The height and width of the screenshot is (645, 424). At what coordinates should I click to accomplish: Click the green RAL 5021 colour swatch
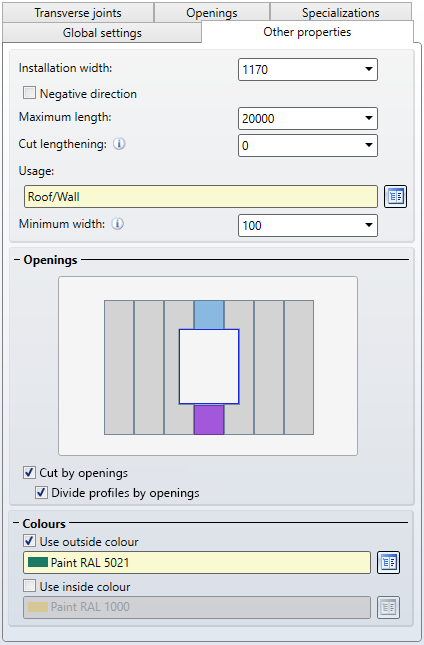click(x=38, y=562)
